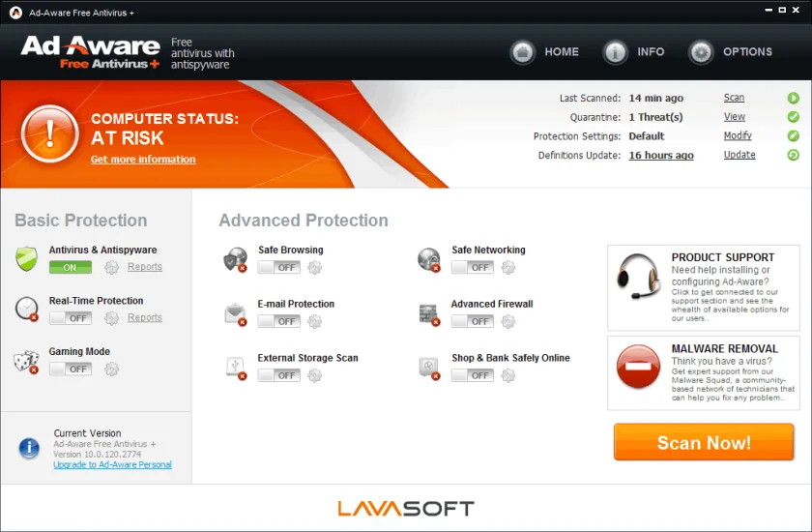Click the green Quarantine checkmark icon
Viewport: 812px width, 532px height.
793,117
